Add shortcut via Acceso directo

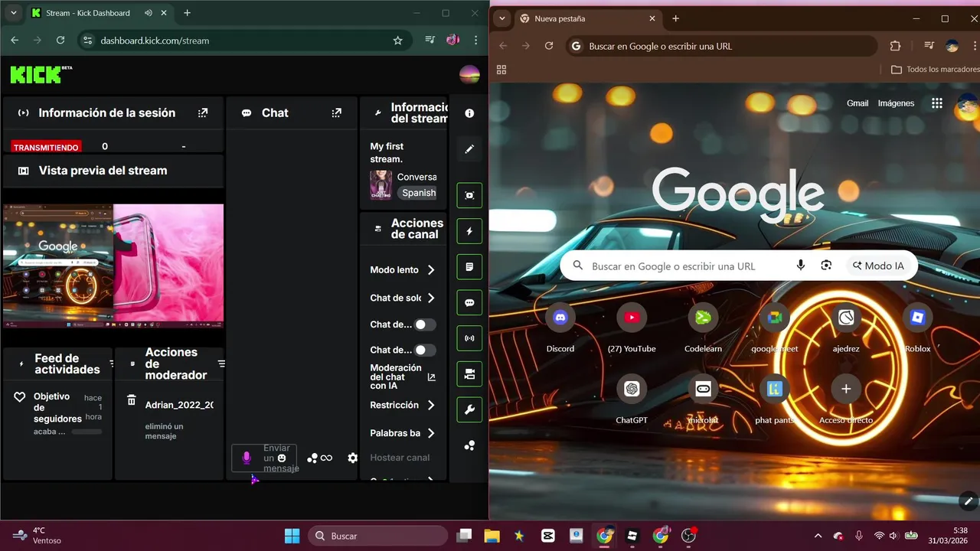point(846,399)
